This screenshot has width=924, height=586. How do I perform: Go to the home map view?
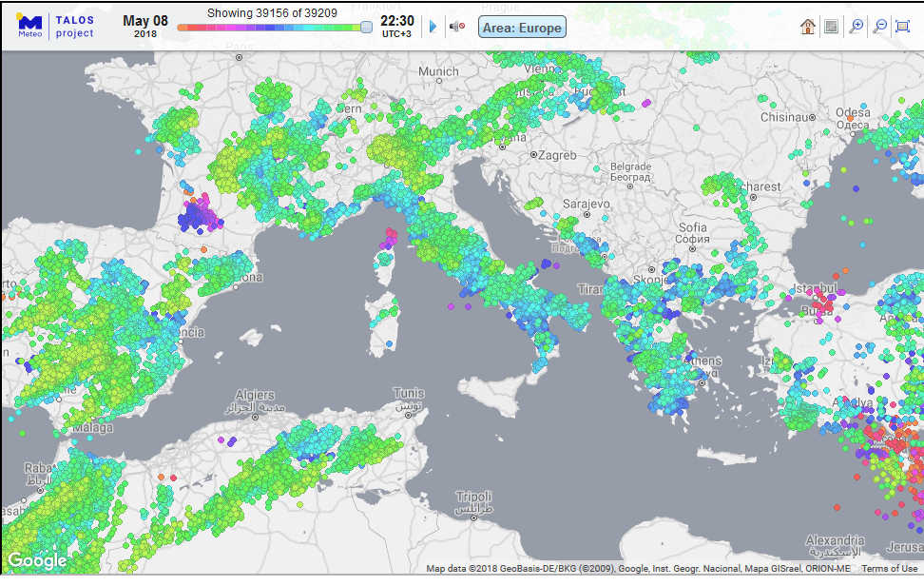point(807,27)
